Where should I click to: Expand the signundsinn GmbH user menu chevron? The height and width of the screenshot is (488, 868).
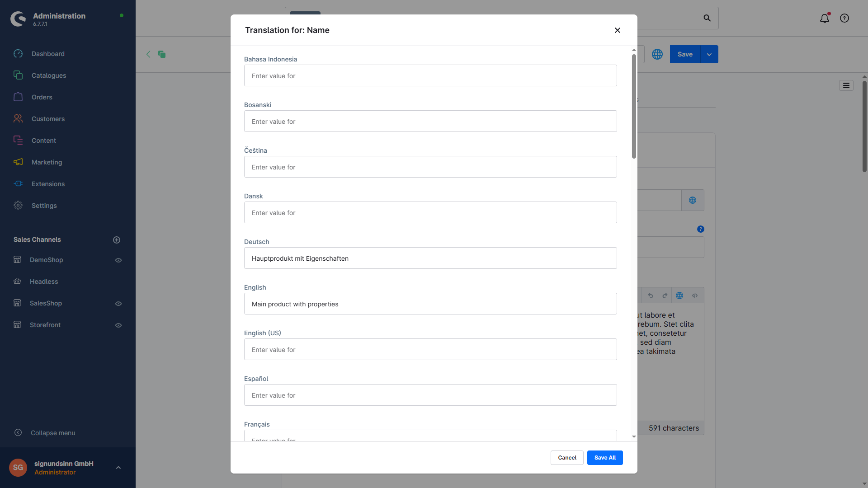pos(118,468)
